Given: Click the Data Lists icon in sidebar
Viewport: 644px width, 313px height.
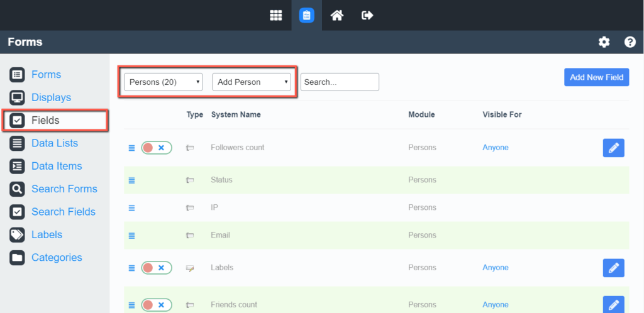Looking at the screenshot, I should click(x=17, y=143).
